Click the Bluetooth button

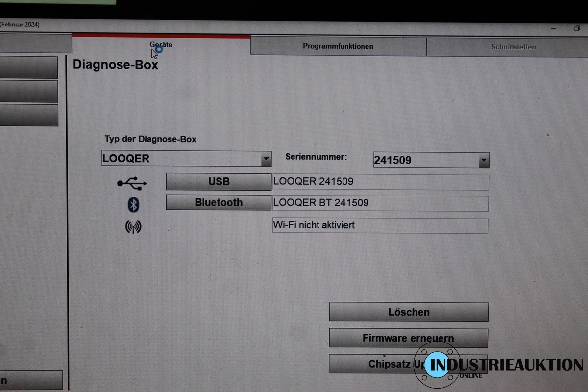tap(219, 202)
